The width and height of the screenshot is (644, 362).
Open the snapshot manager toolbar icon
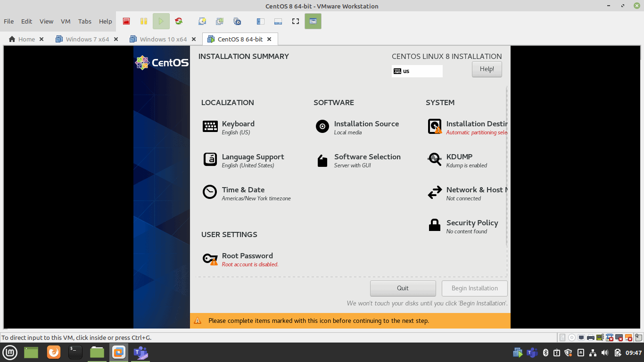click(x=237, y=21)
